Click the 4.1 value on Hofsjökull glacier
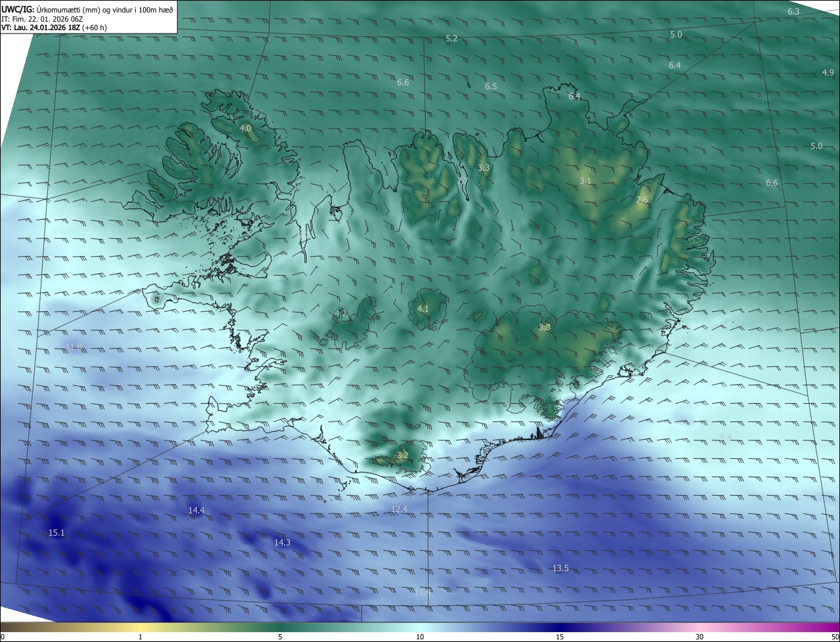Image resolution: width=840 pixels, height=642 pixels. (423, 309)
